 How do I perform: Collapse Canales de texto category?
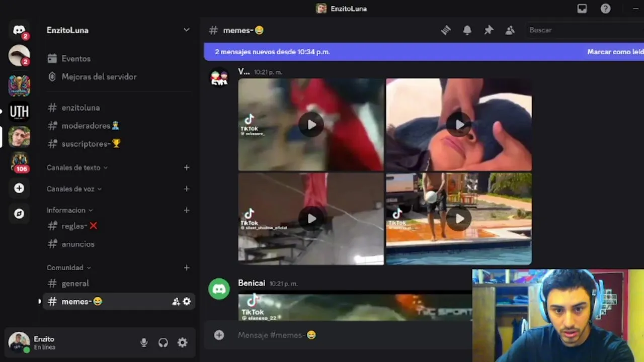77,167
